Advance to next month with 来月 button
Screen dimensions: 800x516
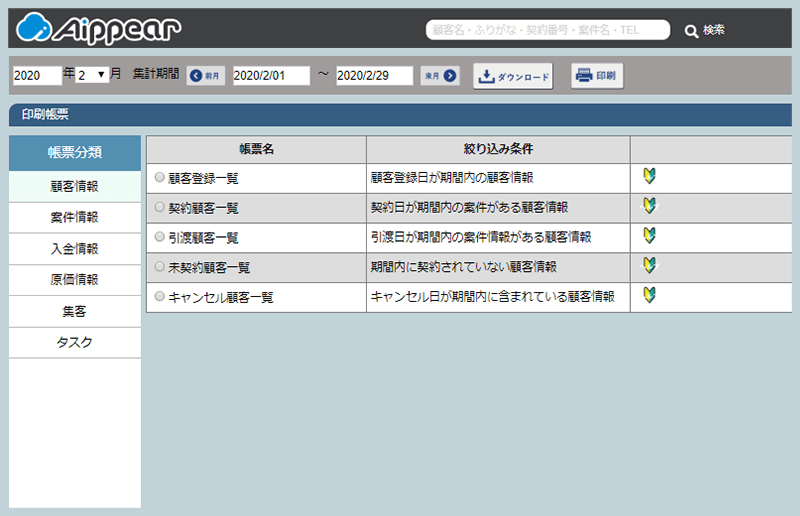click(x=440, y=76)
